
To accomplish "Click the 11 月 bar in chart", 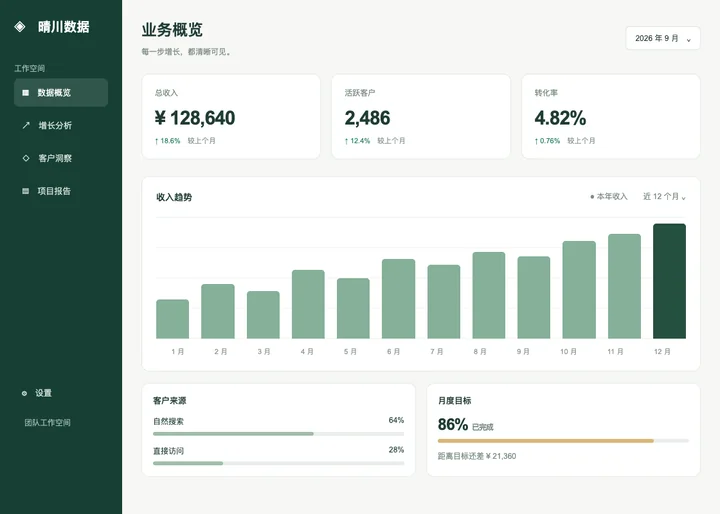I will [624, 286].
